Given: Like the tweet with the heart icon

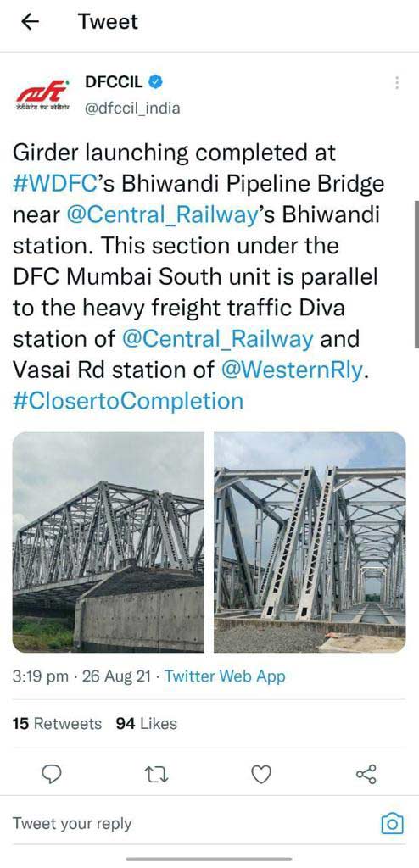Looking at the screenshot, I should tap(261, 773).
